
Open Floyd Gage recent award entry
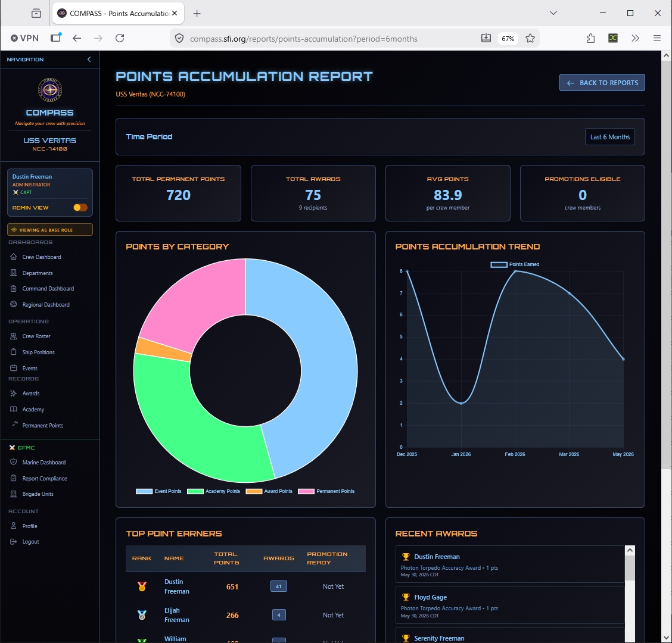(510, 605)
